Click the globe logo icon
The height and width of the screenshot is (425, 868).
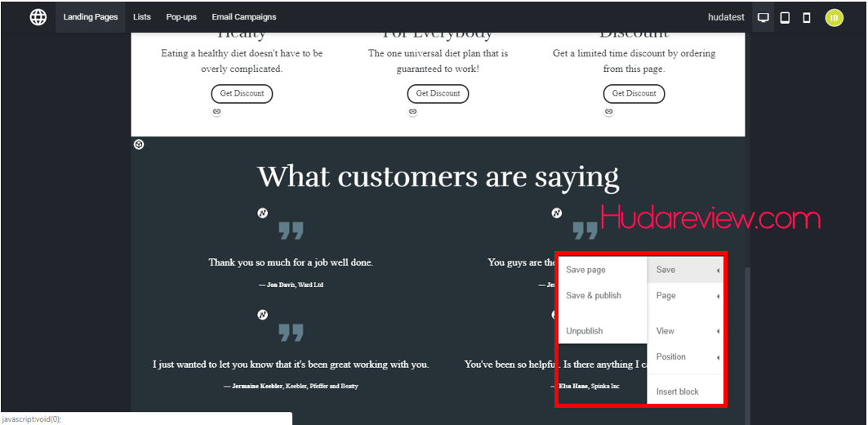click(x=38, y=17)
